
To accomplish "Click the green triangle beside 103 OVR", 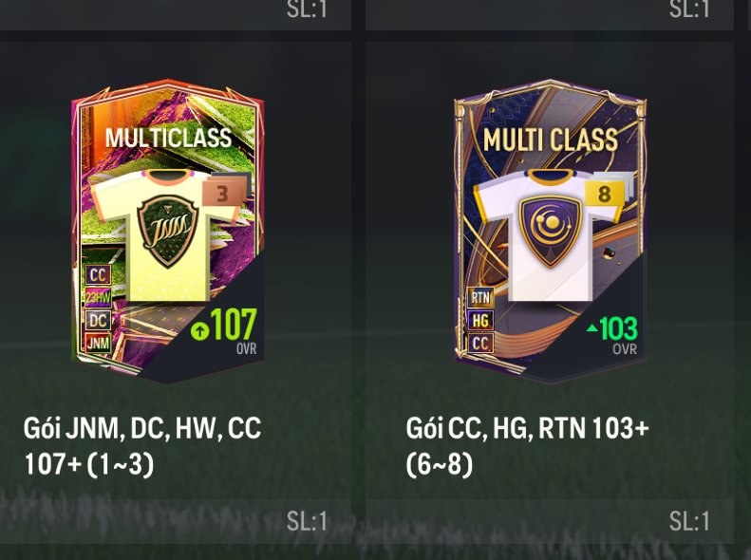I will coord(592,327).
